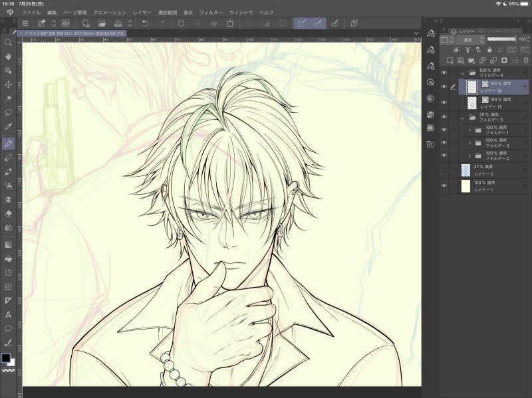Select レイヤー 15 thumbnail
The image size is (532, 398).
coord(472,87)
